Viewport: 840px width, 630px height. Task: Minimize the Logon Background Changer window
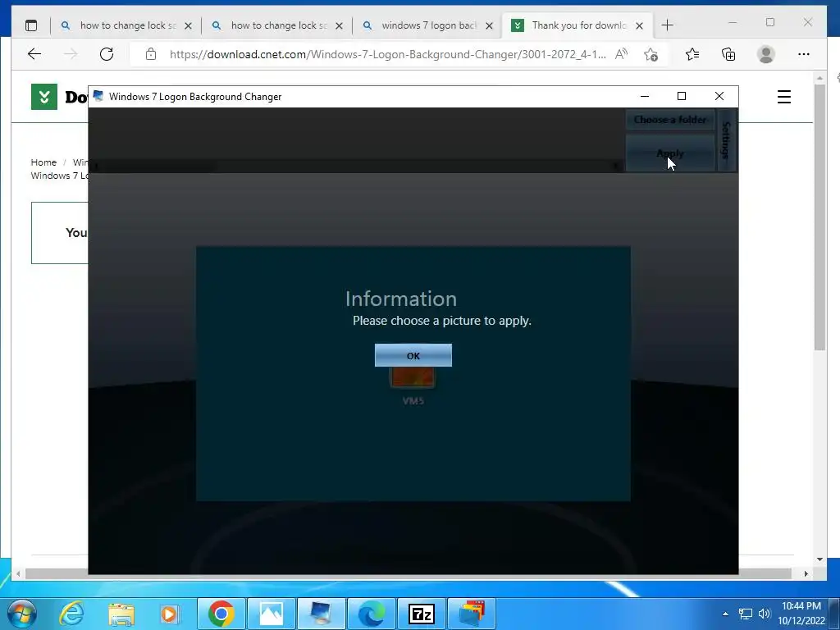(x=645, y=97)
